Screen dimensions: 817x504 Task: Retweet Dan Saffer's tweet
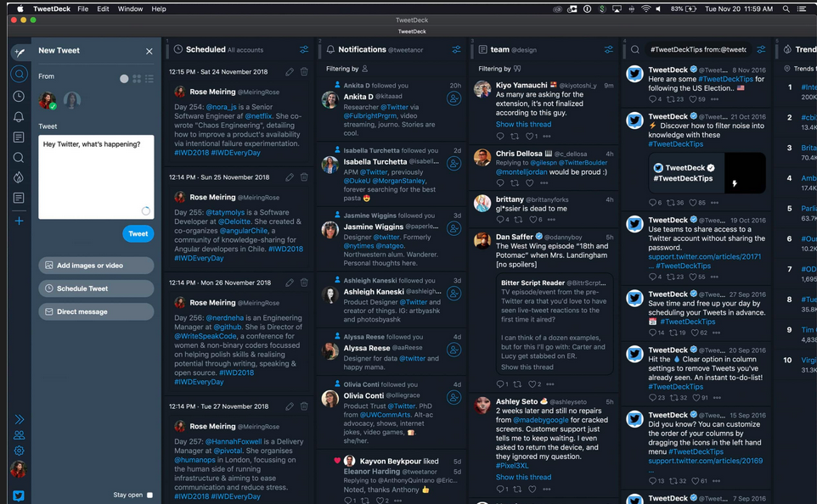(x=517, y=384)
